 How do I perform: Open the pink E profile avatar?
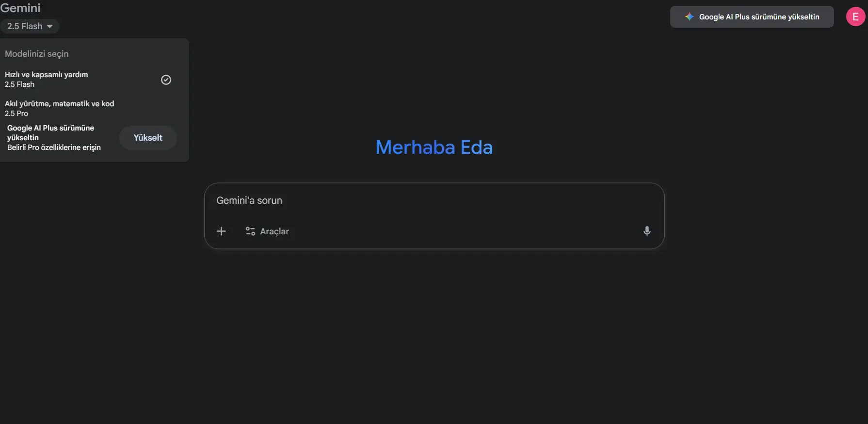(855, 17)
